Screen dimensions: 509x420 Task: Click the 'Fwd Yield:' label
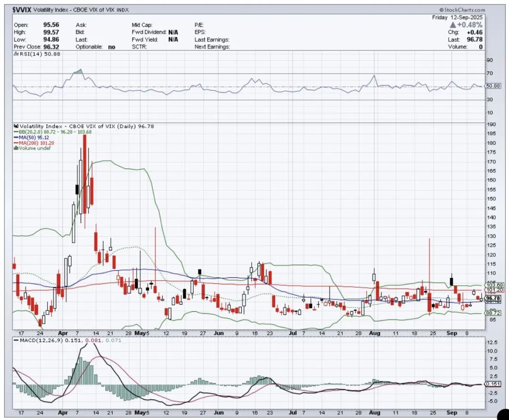145,40
